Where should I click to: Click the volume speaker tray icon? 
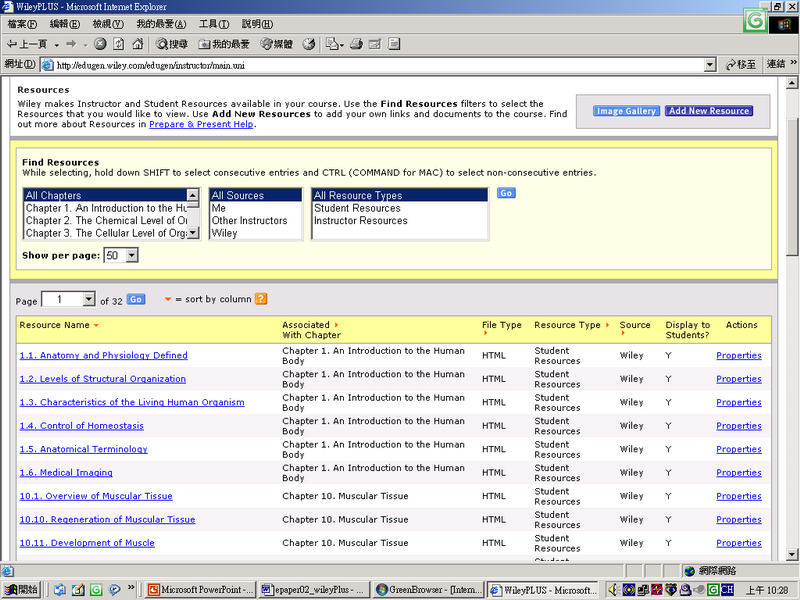(x=614, y=590)
